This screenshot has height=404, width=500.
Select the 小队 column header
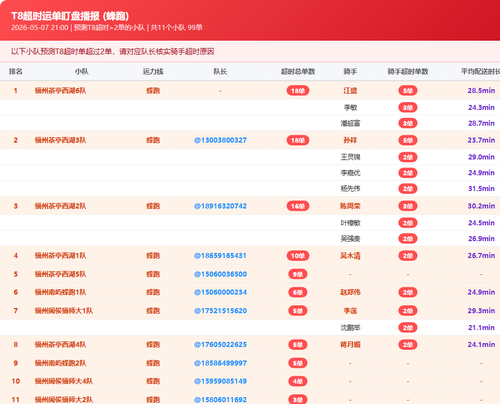tap(82, 72)
